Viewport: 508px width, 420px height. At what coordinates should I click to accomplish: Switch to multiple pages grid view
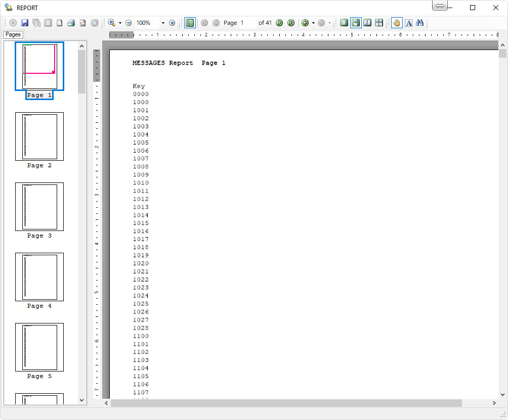click(x=379, y=23)
